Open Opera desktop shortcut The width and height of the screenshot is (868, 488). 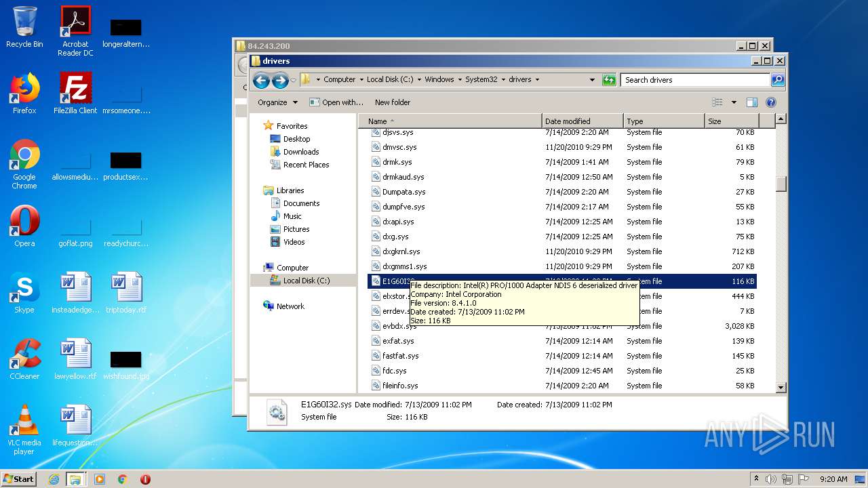coord(24,226)
